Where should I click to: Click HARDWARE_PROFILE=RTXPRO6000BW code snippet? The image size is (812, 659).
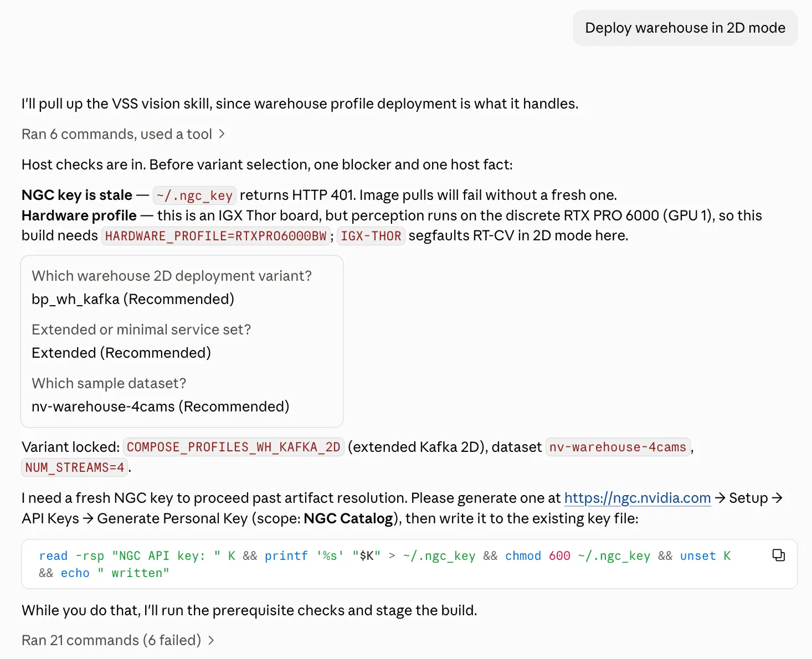point(215,236)
